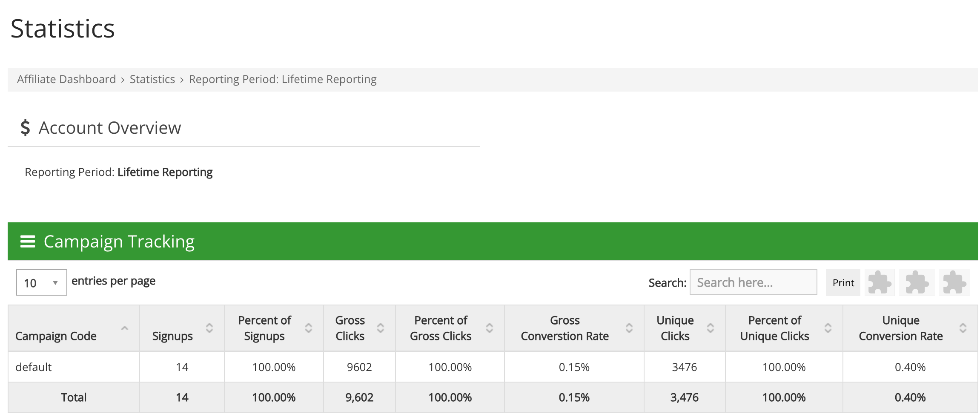The image size is (980, 420).
Task: Click the Print button
Action: (842, 282)
